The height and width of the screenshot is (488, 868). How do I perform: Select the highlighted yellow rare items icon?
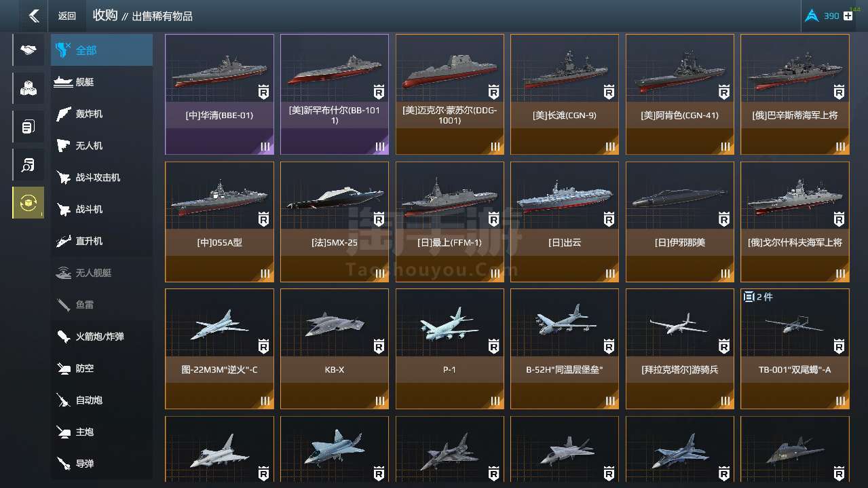point(29,202)
